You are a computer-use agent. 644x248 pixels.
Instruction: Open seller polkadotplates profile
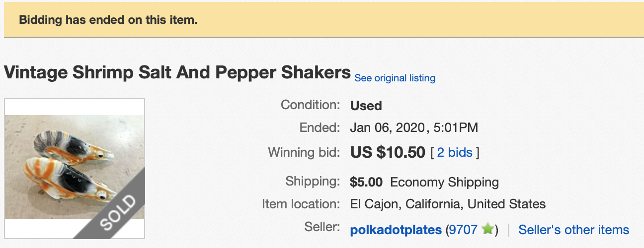click(x=396, y=230)
